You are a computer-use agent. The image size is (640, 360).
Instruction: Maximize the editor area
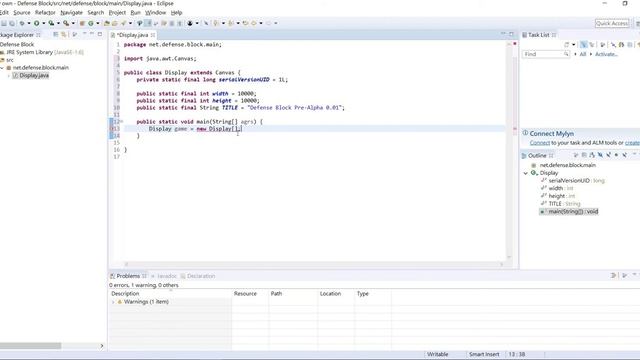(511, 34)
